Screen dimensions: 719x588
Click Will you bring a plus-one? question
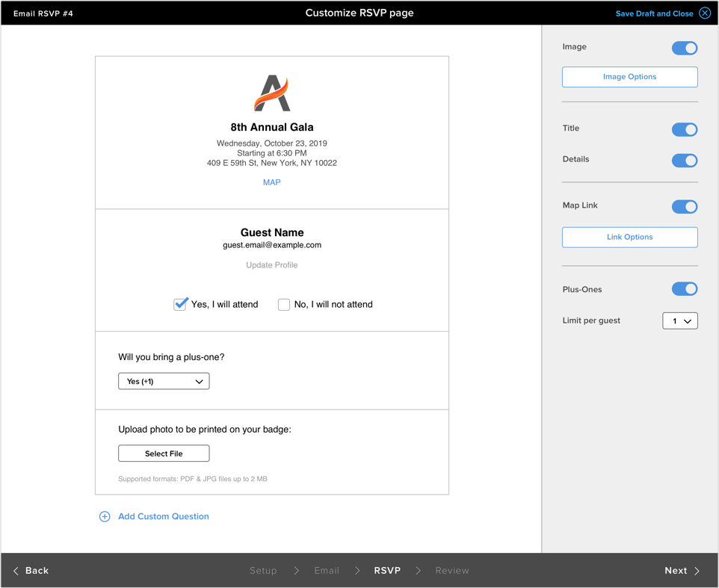point(171,357)
